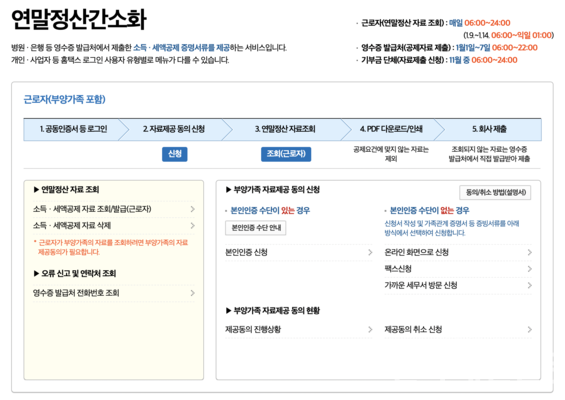
Task: Click chevron arrow beside 팩스신청
Action: coord(529,269)
